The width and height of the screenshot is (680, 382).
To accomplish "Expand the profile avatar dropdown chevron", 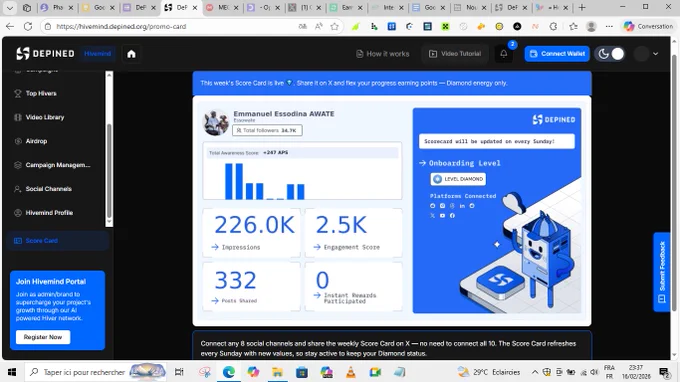I will point(655,54).
